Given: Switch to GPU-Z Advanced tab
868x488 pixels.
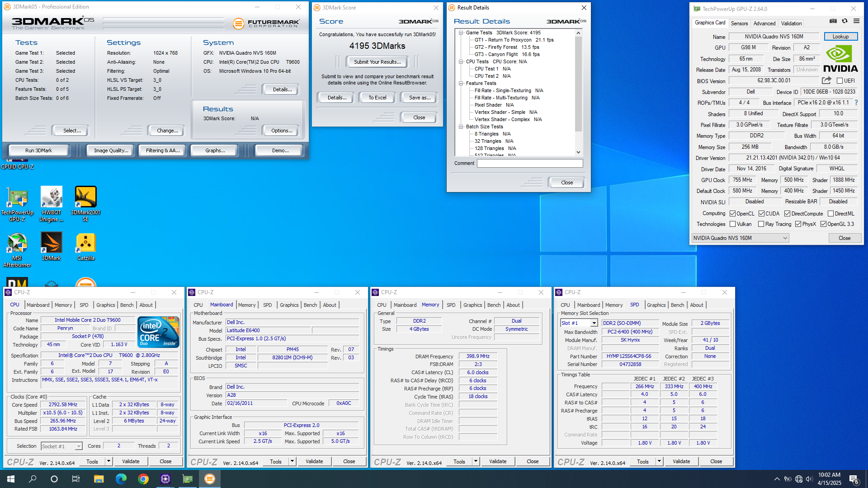Looking at the screenshot, I should 764,23.
